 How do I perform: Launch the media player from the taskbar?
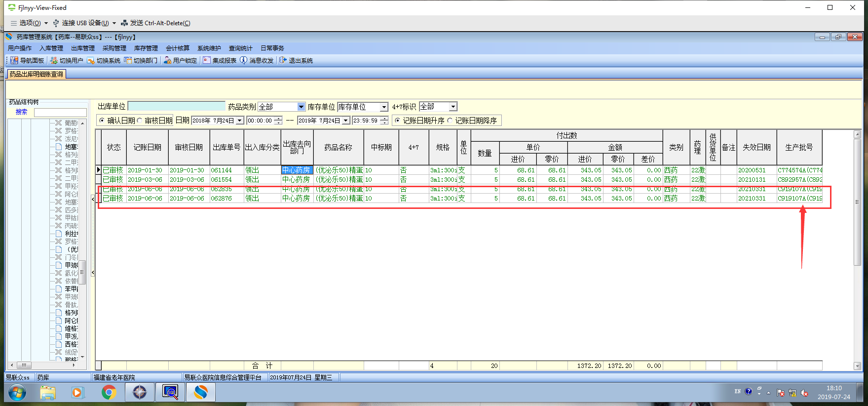point(77,393)
